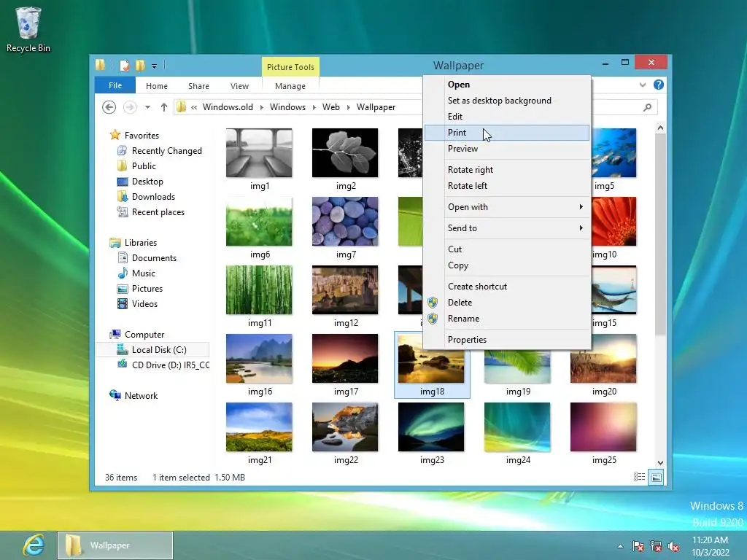Switch to the View ribbon tab

(x=239, y=86)
